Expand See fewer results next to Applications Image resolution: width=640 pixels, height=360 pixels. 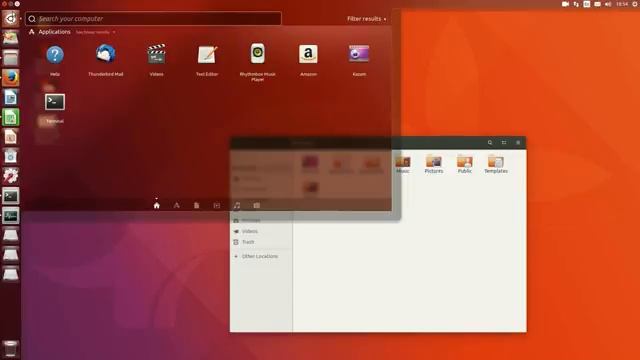click(96, 32)
